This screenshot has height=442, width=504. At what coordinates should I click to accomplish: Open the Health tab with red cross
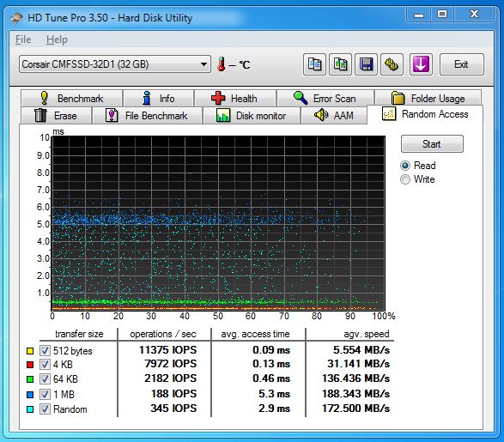tap(235, 99)
